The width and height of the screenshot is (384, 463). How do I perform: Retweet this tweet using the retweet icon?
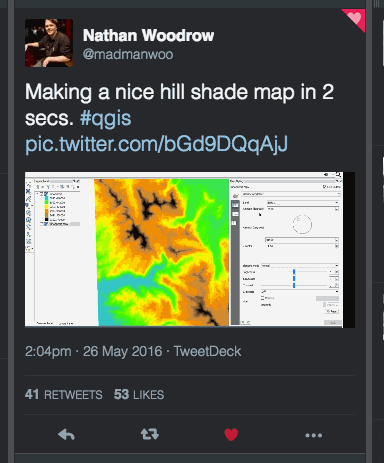click(150, 434)
